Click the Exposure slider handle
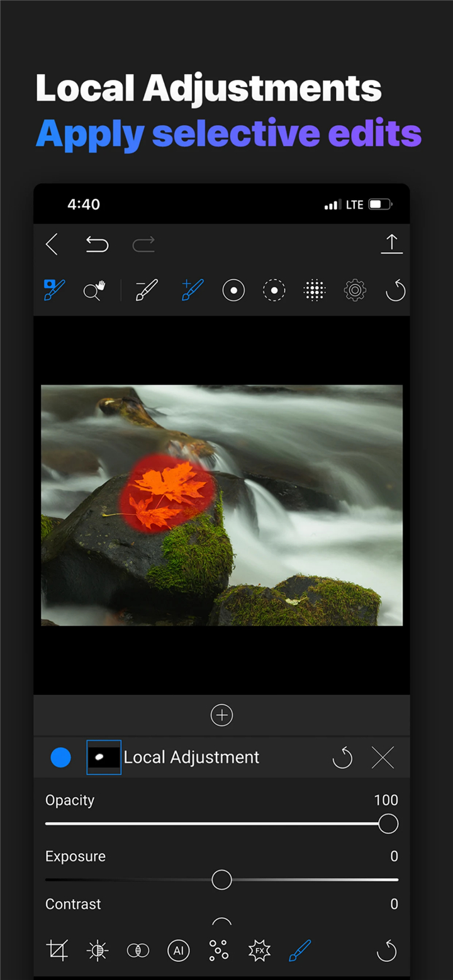 pyautogui.click(x=221, y=879)
